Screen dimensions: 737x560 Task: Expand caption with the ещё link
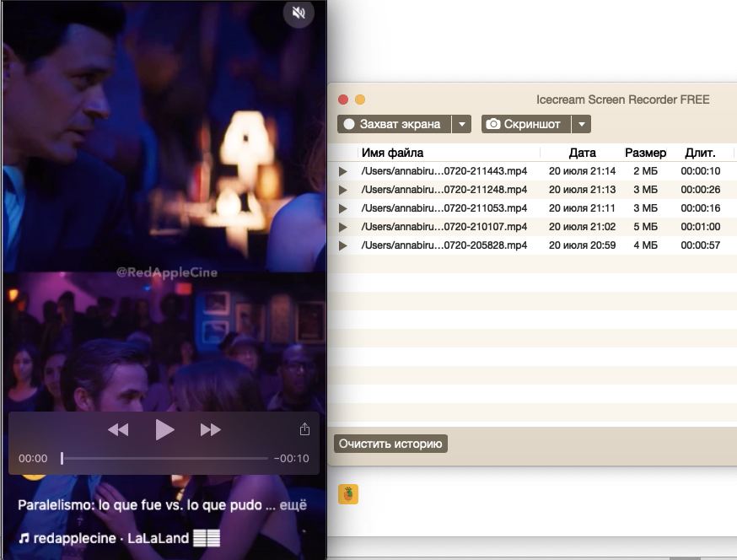coord(293,505)
